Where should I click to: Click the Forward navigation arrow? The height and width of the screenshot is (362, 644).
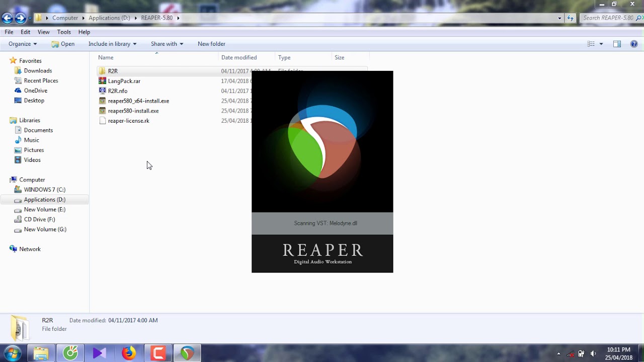click(x=21, y=18)
